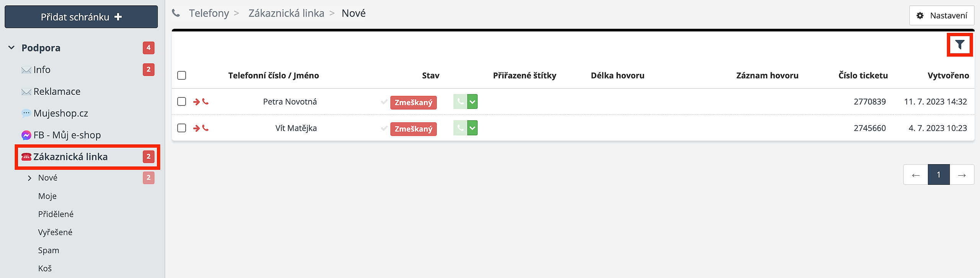Image resolution: width=980 pixels, height=278 pixels.
Task: Collapse the Podpora section chevron
Action: (x=11, y=48)
